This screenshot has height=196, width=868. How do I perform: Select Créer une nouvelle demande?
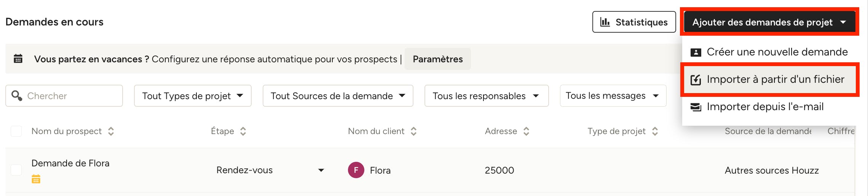tap(769, 52)
